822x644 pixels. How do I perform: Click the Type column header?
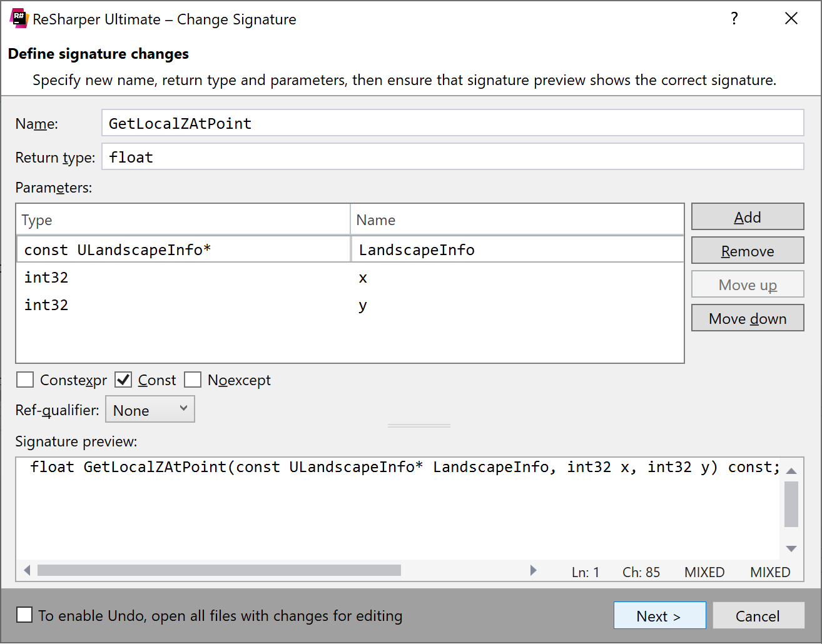(x=183, y=220)
